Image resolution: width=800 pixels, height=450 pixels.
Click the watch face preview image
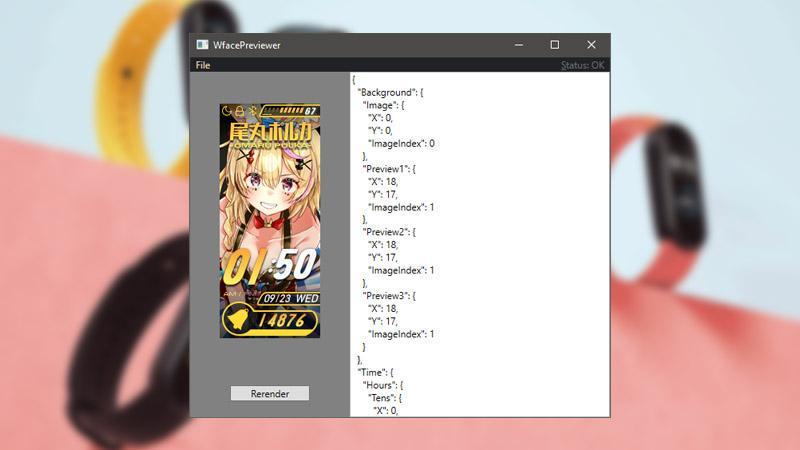coord(270,221)
